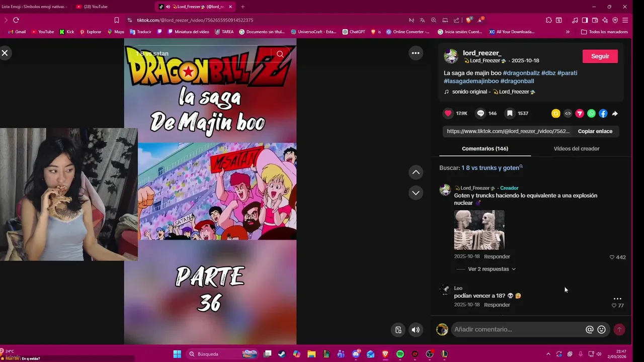Image resolution: width=644 pixels, height=362 pixels.
Task: Open the embed code icon
Action: coord(568,114)
